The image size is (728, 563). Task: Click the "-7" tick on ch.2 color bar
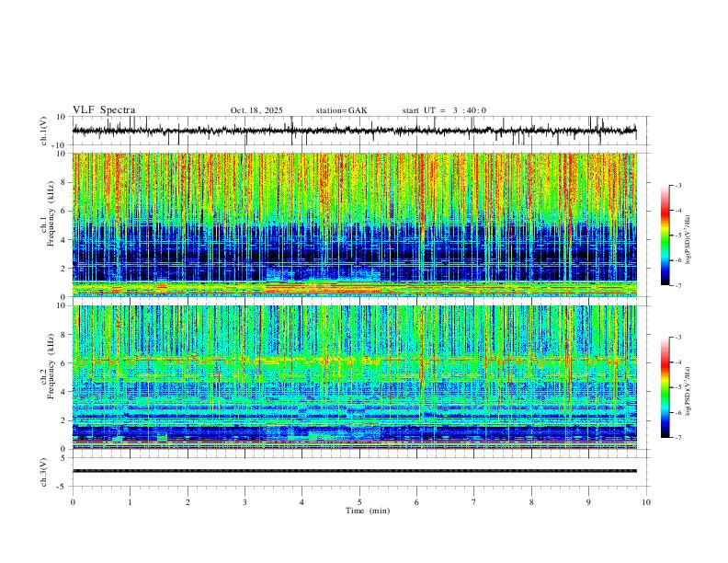(677, 438)
